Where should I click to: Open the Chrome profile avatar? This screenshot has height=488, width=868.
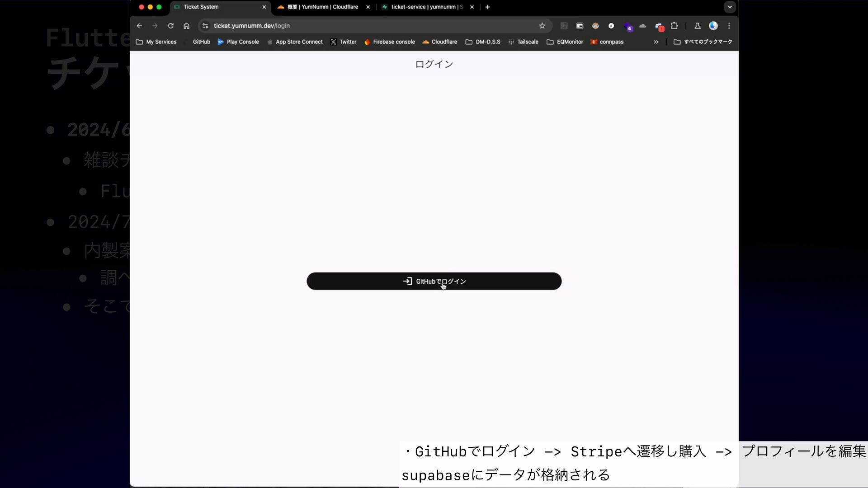[713, 26]
